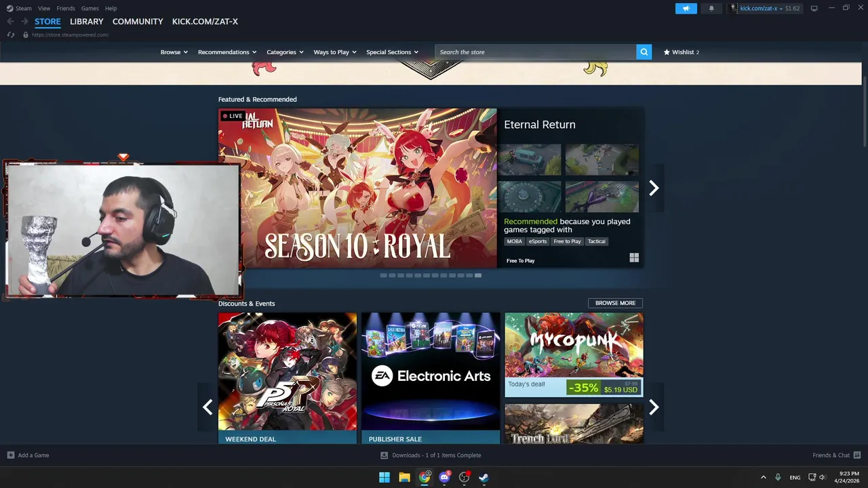Image resolution: width=868 pixels, height=488 pixels.
Task: Click the Windows platform icon on Eternal Return
Action: [634, 258]
